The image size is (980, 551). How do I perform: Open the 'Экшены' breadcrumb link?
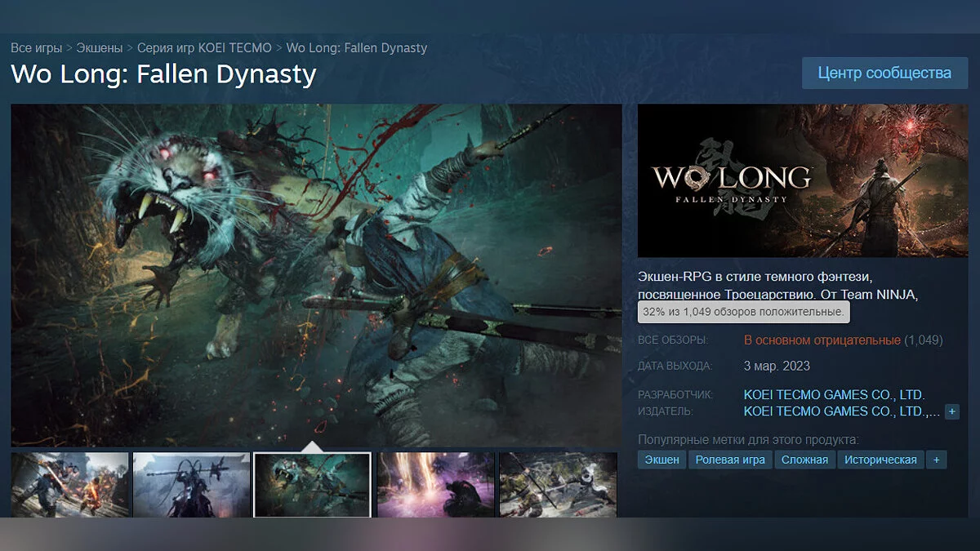(x=100, y=47)
